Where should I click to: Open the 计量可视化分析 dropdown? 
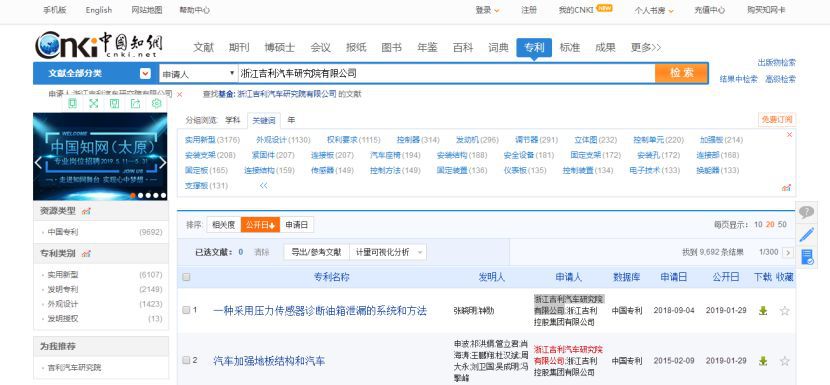(x=388, y=252)
